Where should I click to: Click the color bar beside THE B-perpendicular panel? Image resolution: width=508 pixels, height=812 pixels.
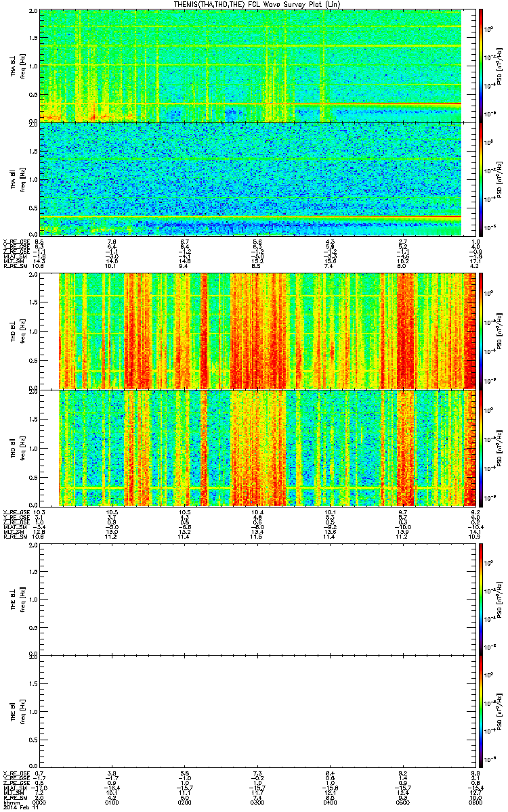click(481, 599)
